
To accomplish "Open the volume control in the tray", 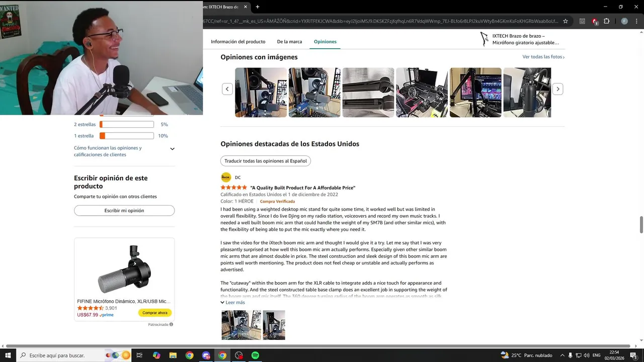I will coord(586,355).
